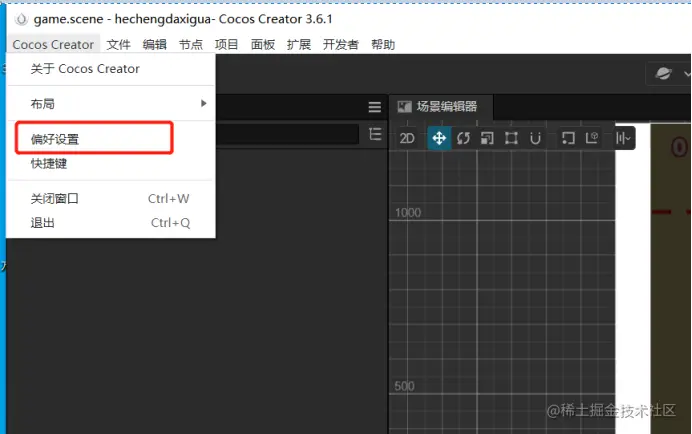The height and width of the screenshot is (434, 692).
Task: Open the 帮助 menu
Action: pyautogui.click(x=383, y=45)
